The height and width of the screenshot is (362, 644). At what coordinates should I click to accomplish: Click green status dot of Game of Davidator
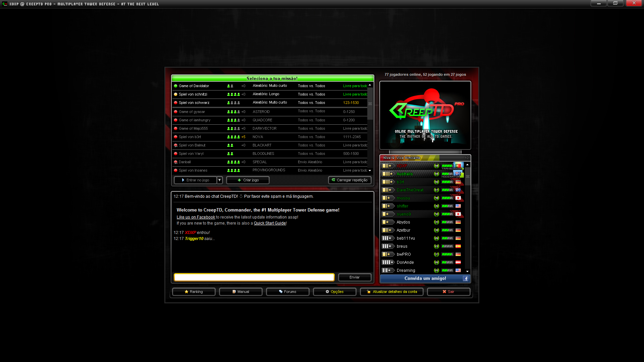tap(175, 86)
